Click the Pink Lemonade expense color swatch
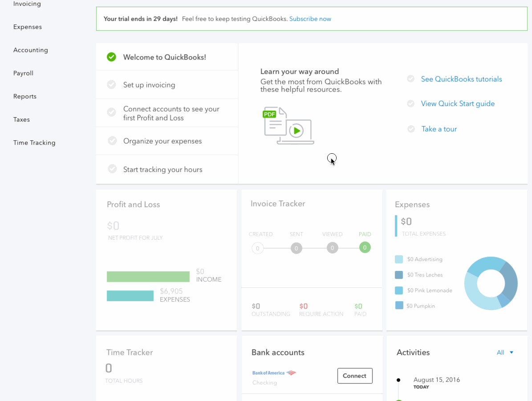The width and height of the screenshot is (532, 401). [x=399, y=291]
